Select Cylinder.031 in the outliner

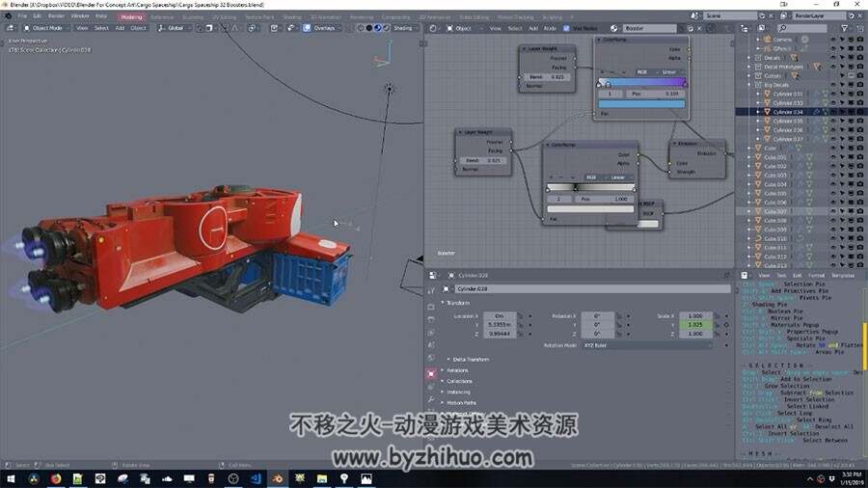(787, 94)
